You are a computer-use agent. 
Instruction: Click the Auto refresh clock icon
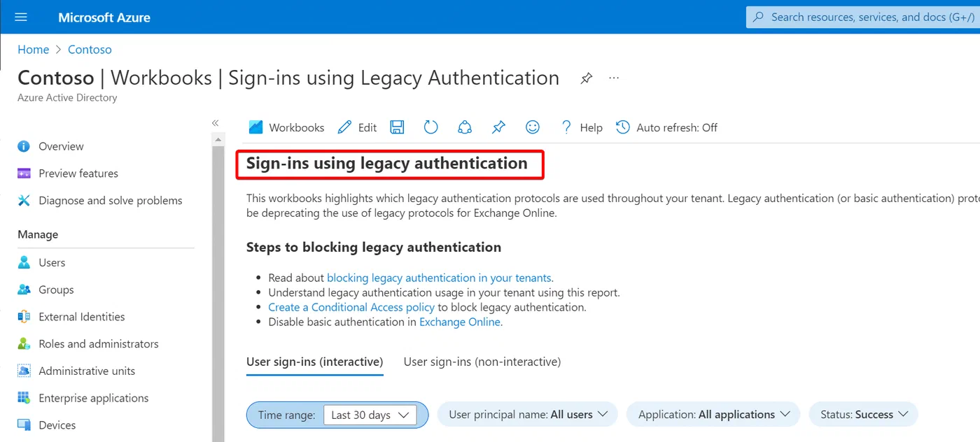point(623,127)
